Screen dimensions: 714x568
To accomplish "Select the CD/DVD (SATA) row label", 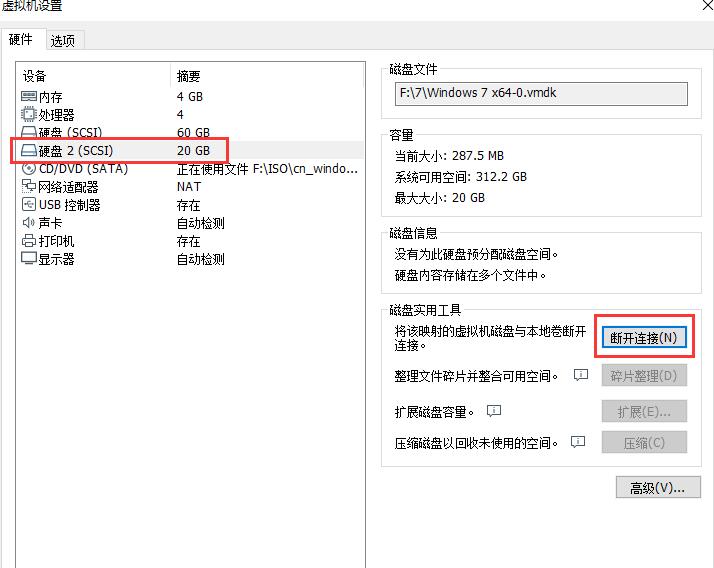I will [x=83, y=169].
